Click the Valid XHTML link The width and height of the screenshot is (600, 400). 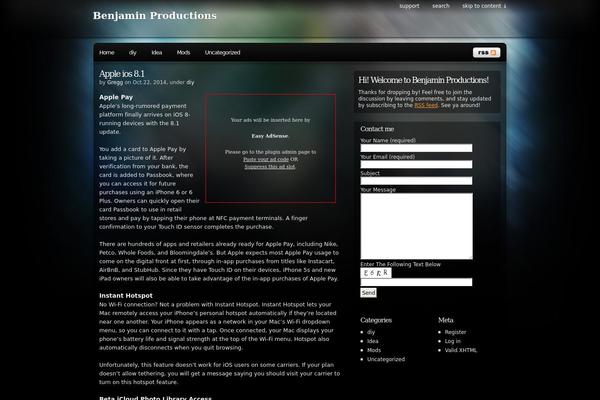pos(461,350)
